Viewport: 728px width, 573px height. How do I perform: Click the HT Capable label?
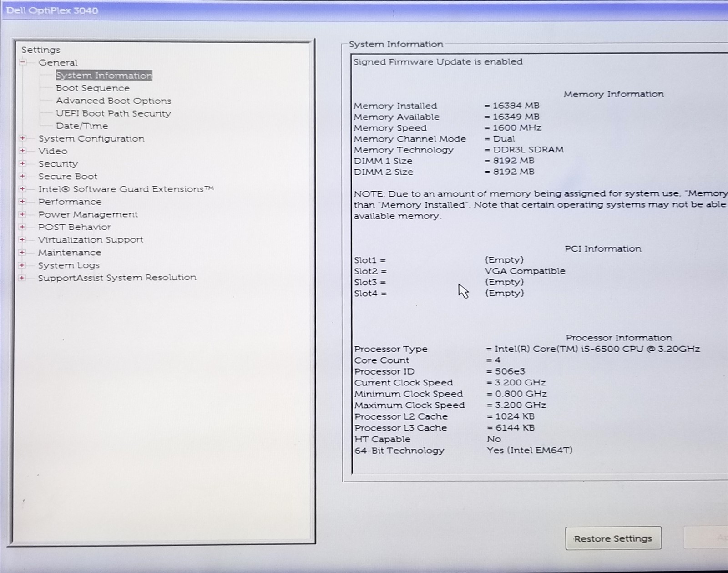(x=382, y=439)
